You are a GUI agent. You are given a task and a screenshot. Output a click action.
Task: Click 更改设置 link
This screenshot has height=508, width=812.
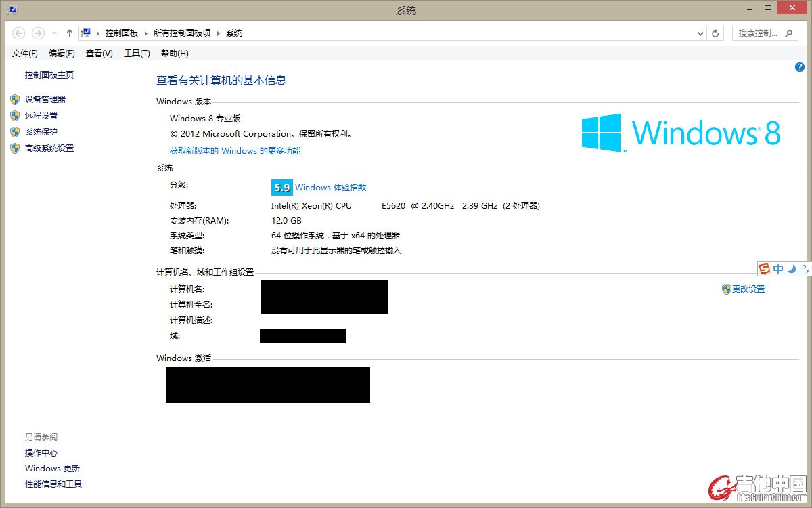(x=748, y=289)
